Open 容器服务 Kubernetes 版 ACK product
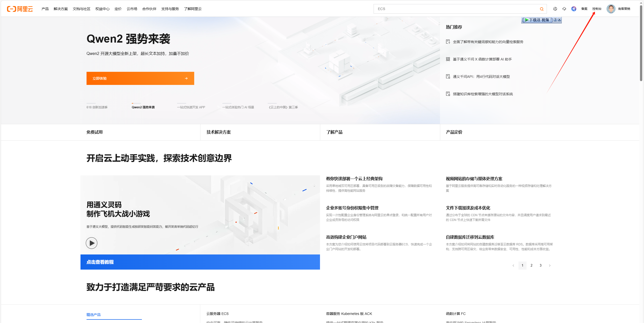The height and width of the screenshot is (323, 644). (349, 314)
